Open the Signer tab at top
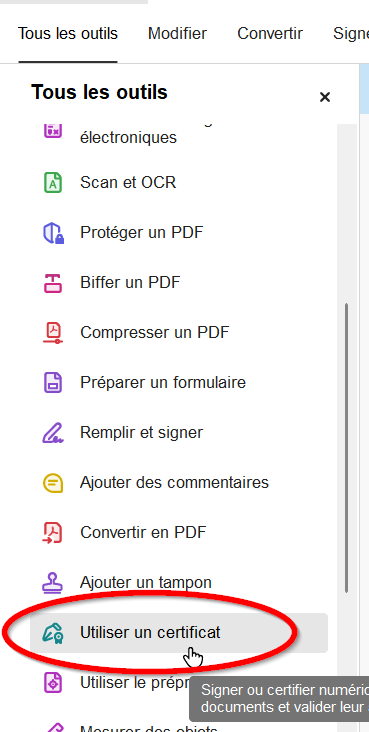 pos(351,34)
